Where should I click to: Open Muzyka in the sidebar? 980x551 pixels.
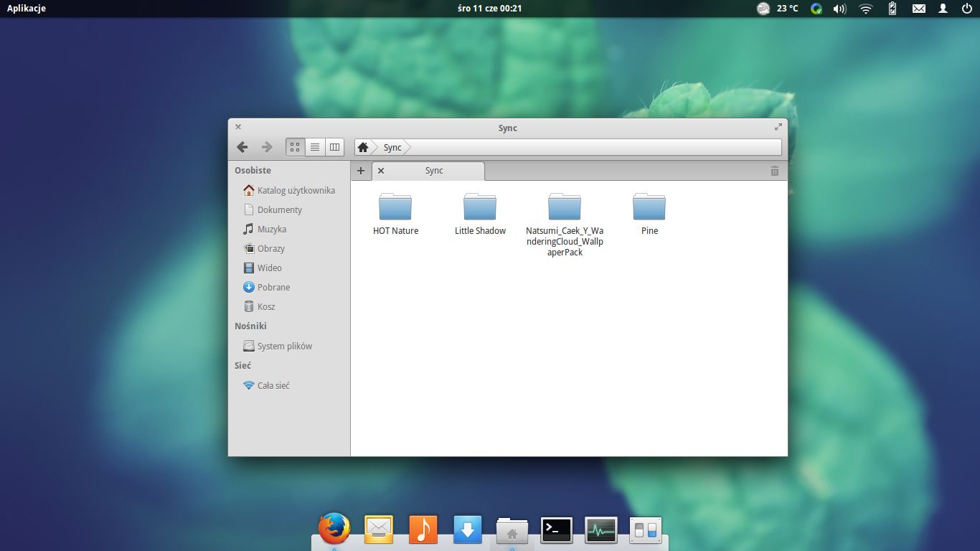click(x=272, y=229)
